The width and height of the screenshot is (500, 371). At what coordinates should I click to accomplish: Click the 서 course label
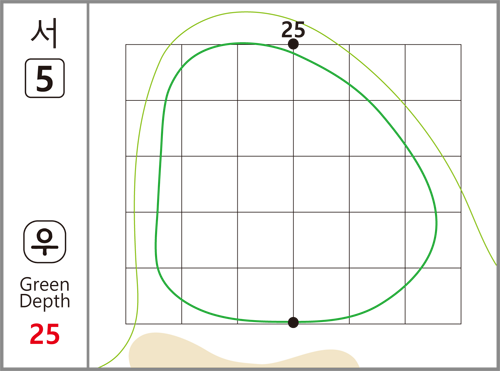coord(44,34)
